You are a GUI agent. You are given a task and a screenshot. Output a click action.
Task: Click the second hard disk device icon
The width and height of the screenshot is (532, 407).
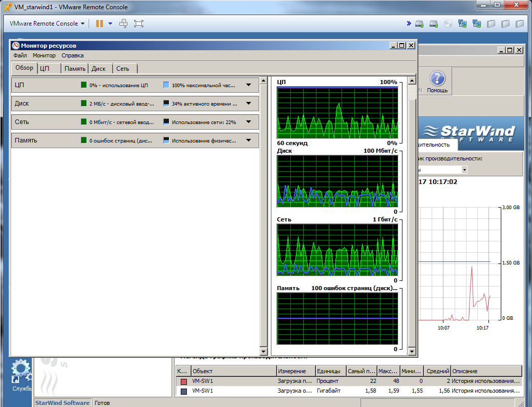pyautogui.click(x=434, y=24)
